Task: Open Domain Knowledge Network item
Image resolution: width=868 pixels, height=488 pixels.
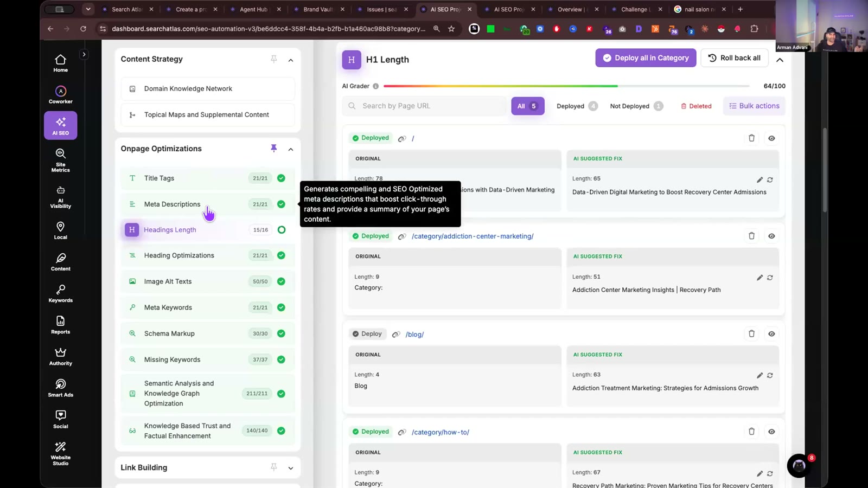Action: (208, 89)
